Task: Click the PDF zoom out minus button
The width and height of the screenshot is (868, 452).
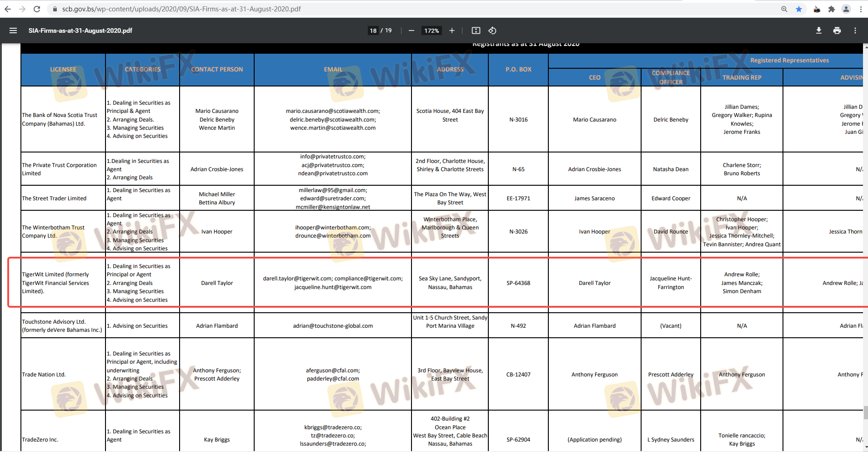Action: tap(411, 30)
